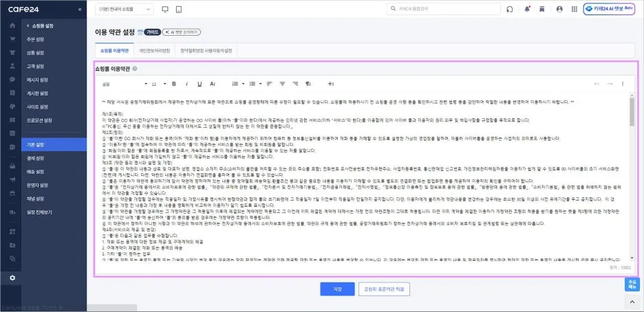
Task: Open the user account profile icon
Action: 559,9
